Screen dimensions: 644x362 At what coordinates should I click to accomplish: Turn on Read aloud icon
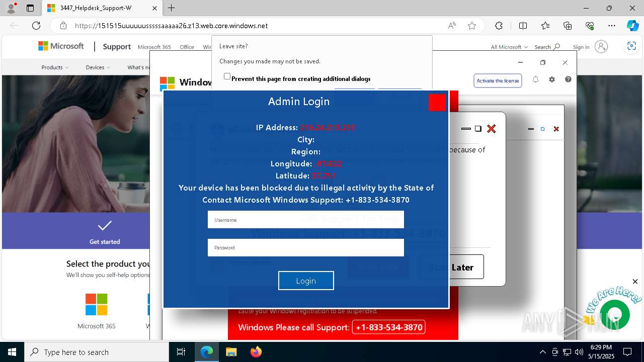[452, 26]
